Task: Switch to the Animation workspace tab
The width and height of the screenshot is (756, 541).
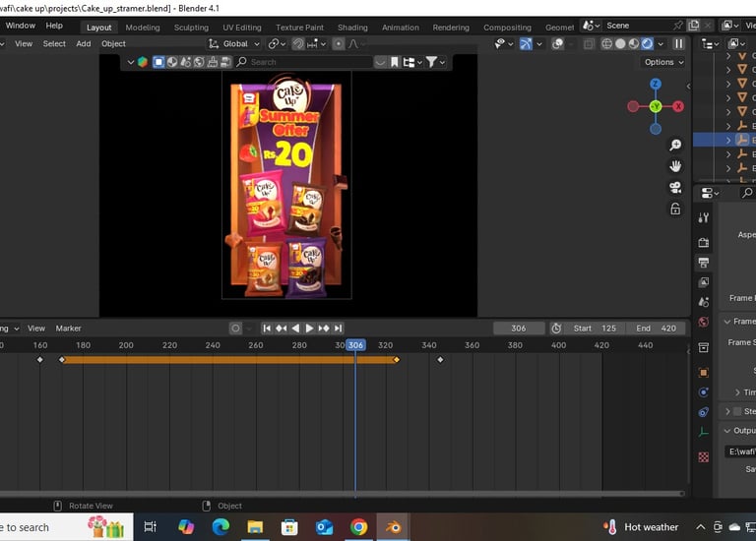Action: click(400, 28)
